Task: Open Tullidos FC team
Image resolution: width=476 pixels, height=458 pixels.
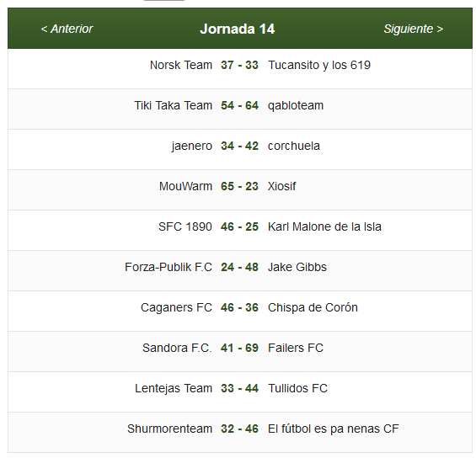Action: 297,388
